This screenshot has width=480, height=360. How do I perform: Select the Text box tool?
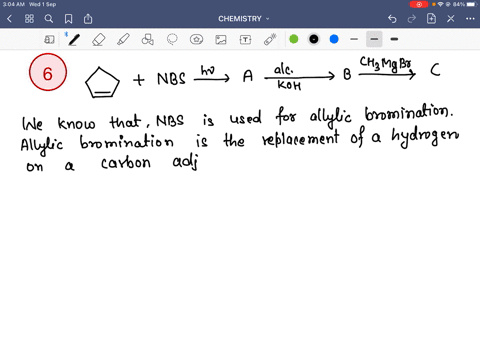(245, 40)
